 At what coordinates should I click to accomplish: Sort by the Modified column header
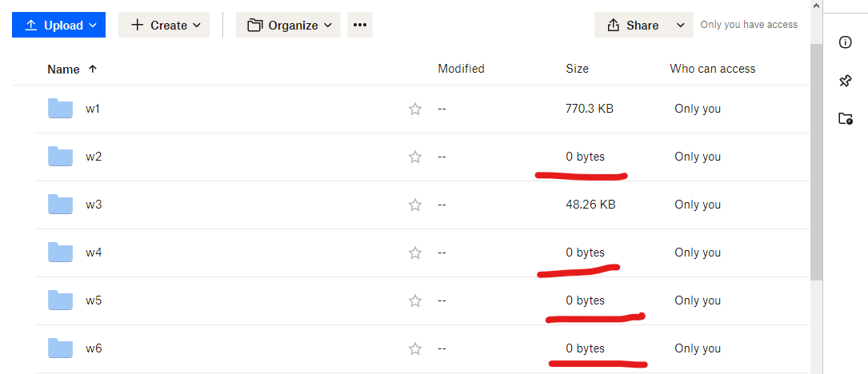click(461, 70)
